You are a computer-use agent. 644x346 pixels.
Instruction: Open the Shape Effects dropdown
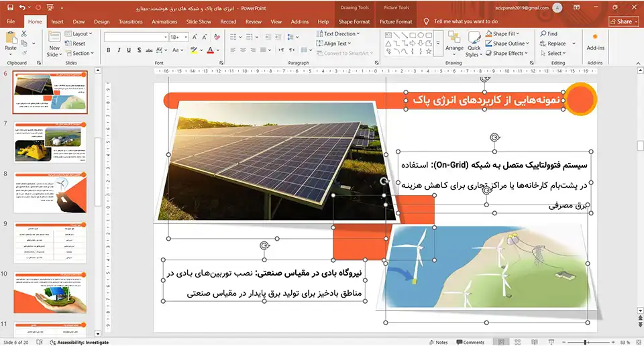pyautogui.click(x=506, y=53)
